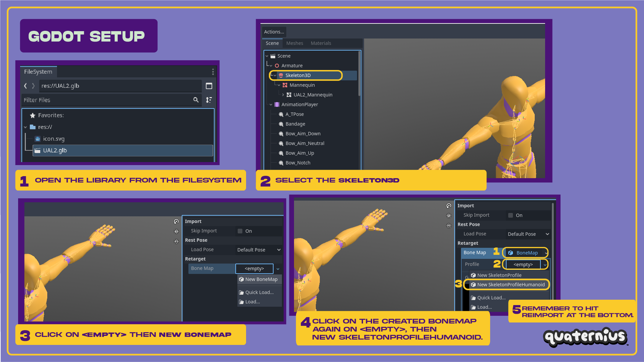Click the Bow_Aim_Down animation reel icon
The width and height of the screenshot is (644, 362).
pyautogui.click(x=281, y=134)
